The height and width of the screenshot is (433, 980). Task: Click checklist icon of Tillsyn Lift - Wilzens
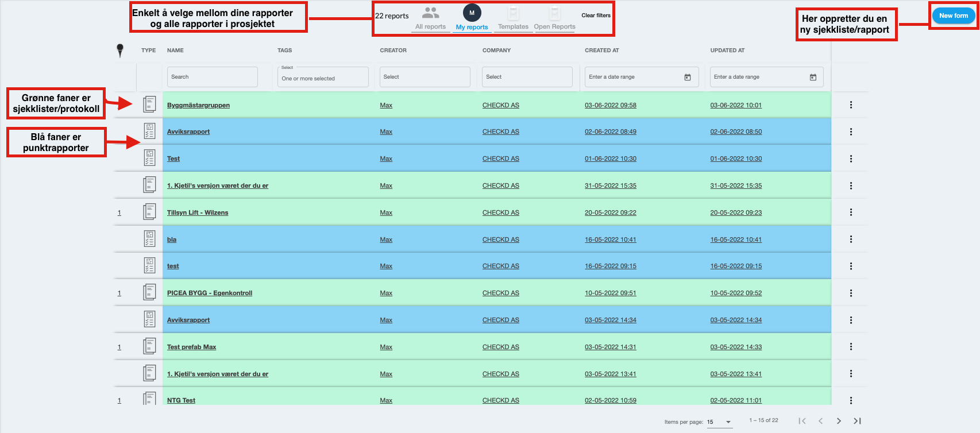(149, 212)
